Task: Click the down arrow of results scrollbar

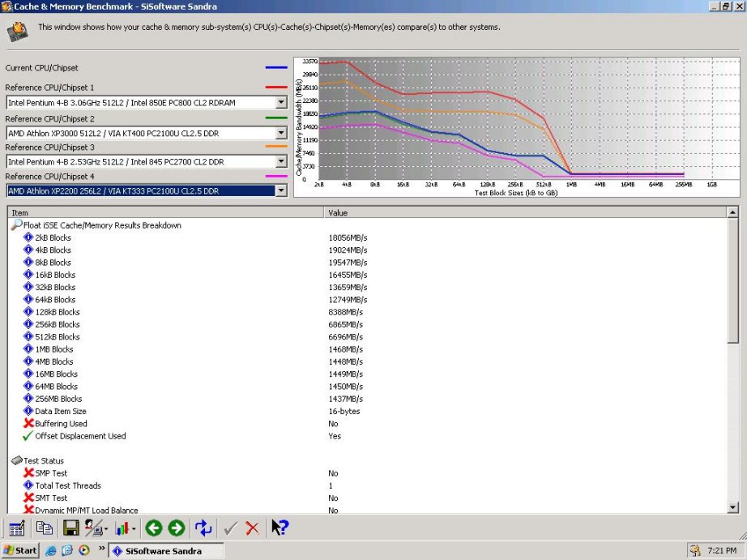Action: [x=732, y=508]
